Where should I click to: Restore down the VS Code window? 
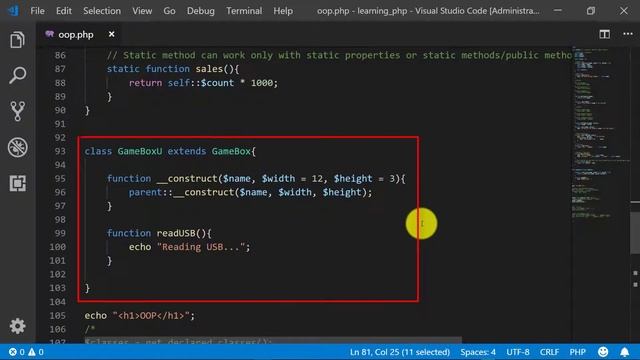[591, 11]
